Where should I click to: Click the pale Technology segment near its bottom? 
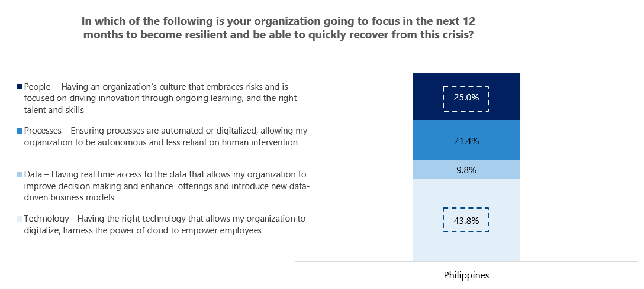(466, 253)
